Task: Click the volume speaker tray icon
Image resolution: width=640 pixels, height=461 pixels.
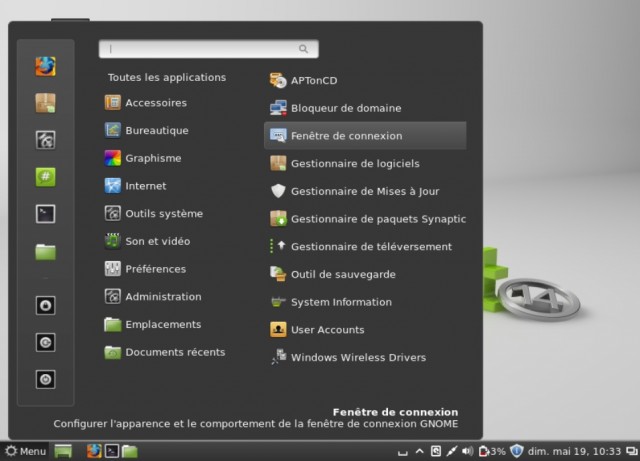Action: point(468,451)
